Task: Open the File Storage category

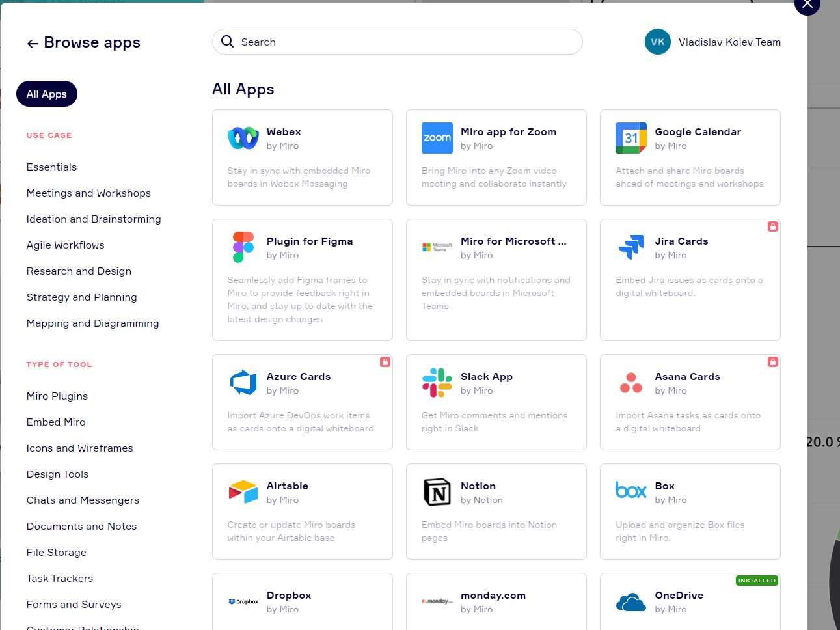Action: (57, 553)
